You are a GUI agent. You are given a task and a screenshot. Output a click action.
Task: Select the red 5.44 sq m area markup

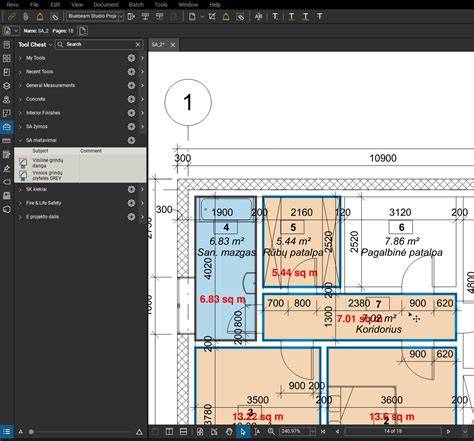(294, 273)
